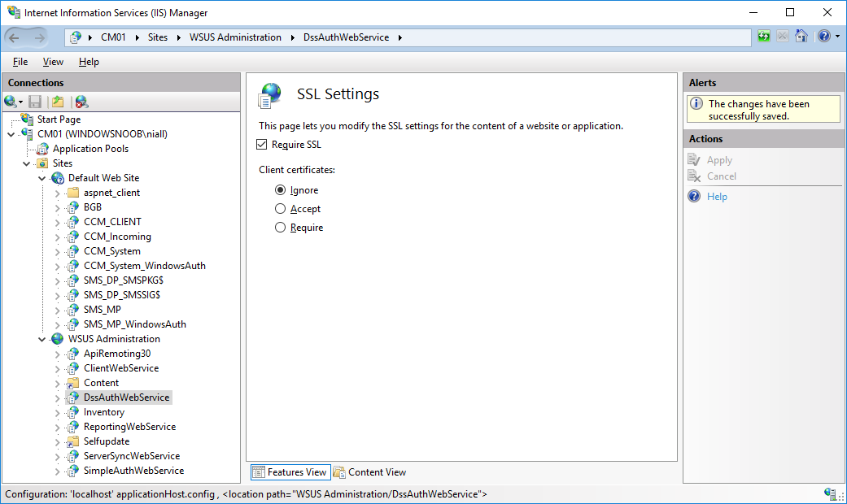
Task: Select ServerSyncWebService in the tree
Action: click(131, 456)
